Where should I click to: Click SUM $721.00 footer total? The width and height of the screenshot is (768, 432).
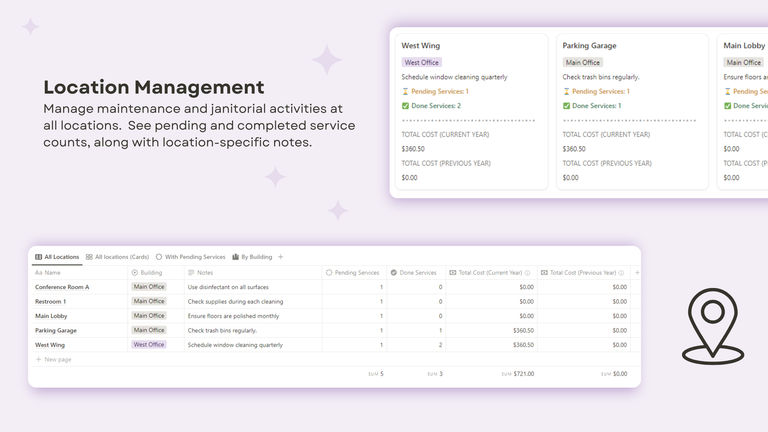[518, 374]
